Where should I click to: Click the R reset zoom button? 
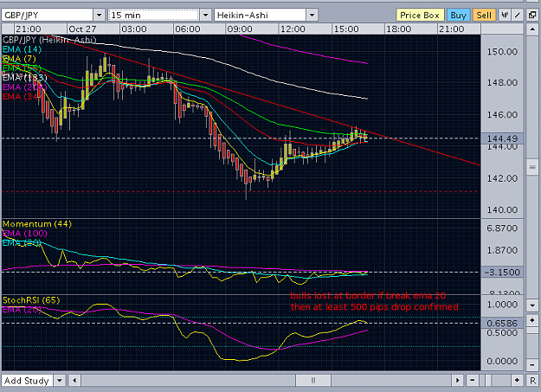pos(532,381)
